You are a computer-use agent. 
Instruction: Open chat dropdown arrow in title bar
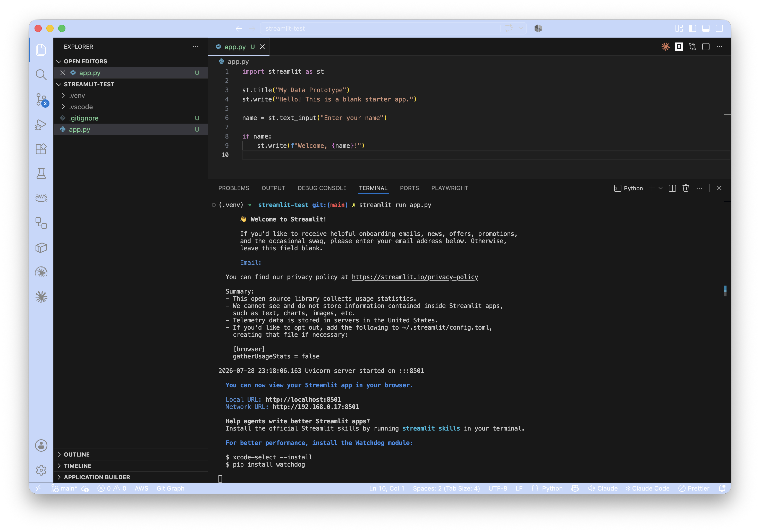(x=521, y=28)
